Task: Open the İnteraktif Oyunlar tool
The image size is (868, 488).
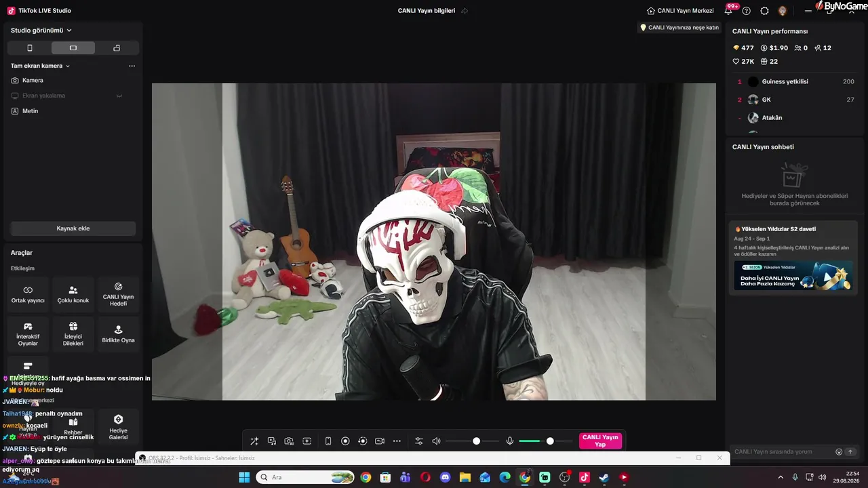Action: [x=28, y=334]
